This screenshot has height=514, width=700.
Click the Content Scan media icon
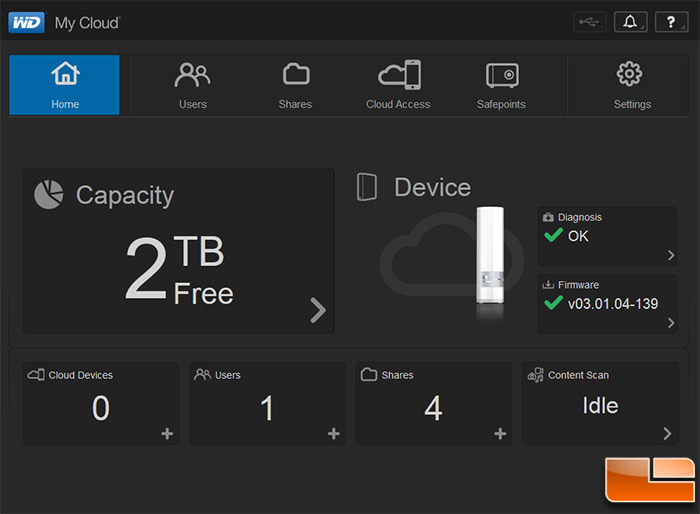point(536,375)
